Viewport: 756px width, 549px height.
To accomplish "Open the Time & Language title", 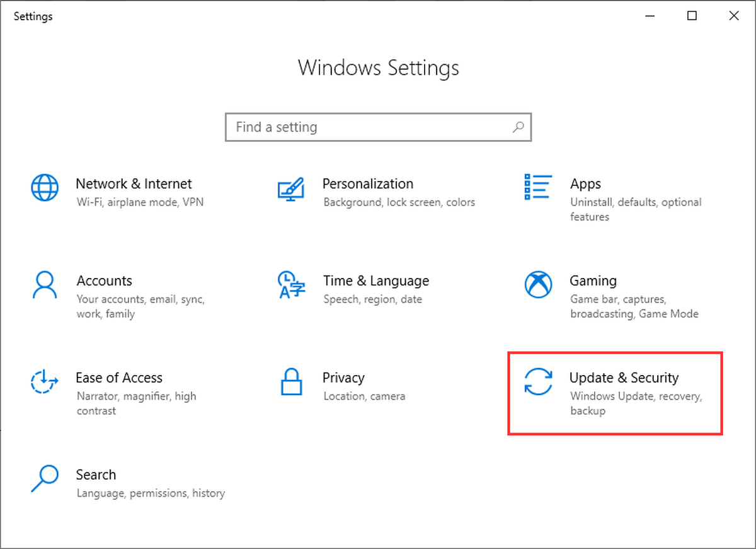I will point(376,280).
